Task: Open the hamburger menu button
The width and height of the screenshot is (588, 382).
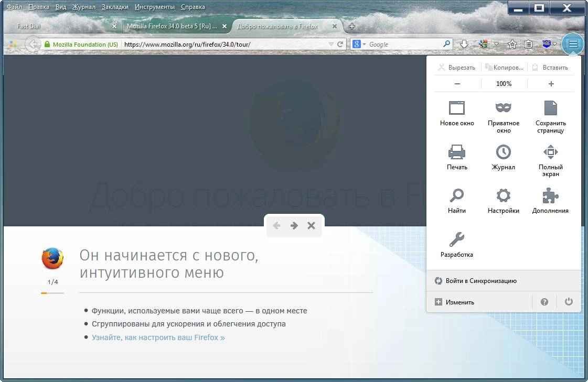Action: (x=573, y=44)
